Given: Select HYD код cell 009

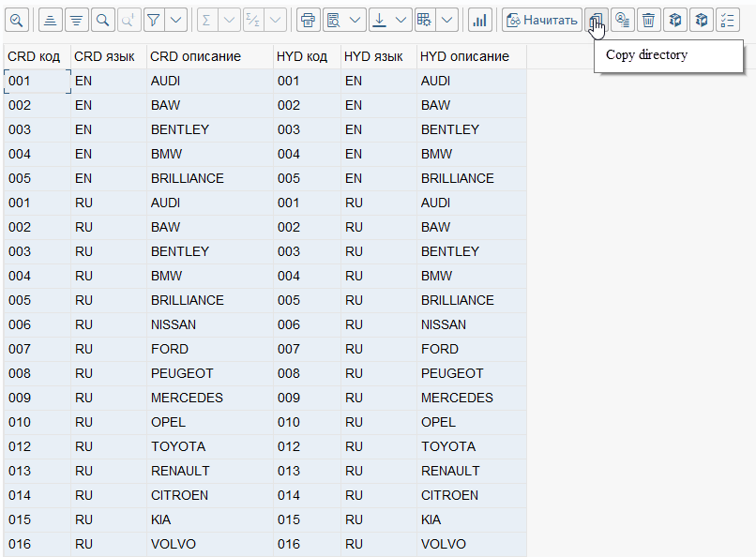Looking at the screenshot, I should click(x=307, y=398).
